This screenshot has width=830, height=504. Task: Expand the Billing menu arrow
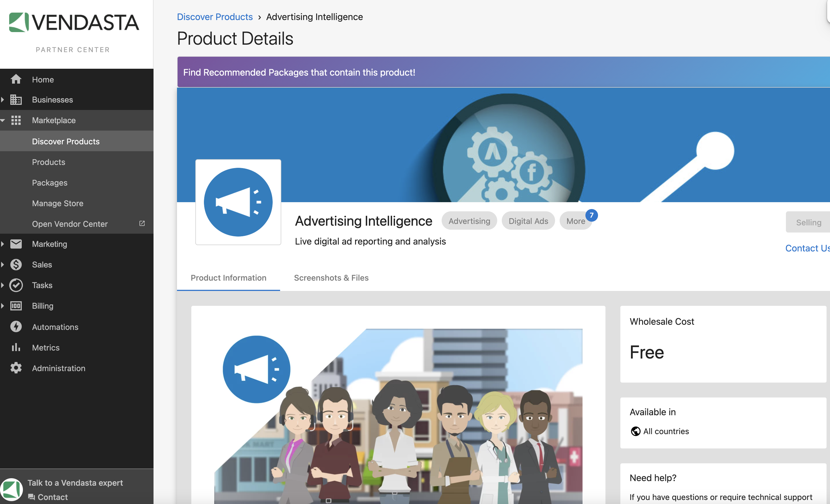(3, 306)
